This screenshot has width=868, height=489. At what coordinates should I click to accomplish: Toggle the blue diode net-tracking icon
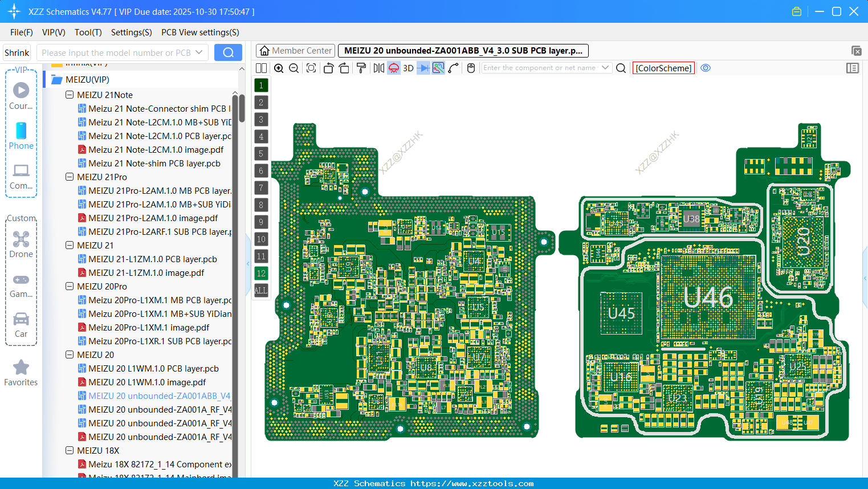click(422, 68)
